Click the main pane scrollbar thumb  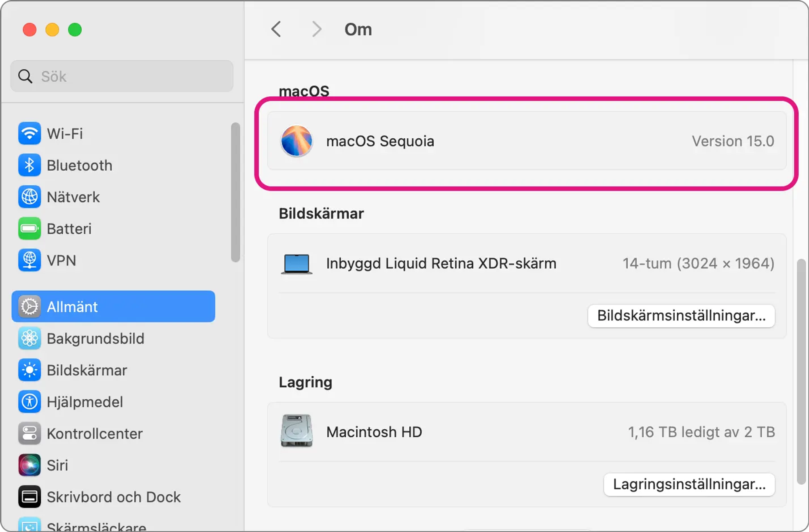pyautogui.click(x=801, y=371)
